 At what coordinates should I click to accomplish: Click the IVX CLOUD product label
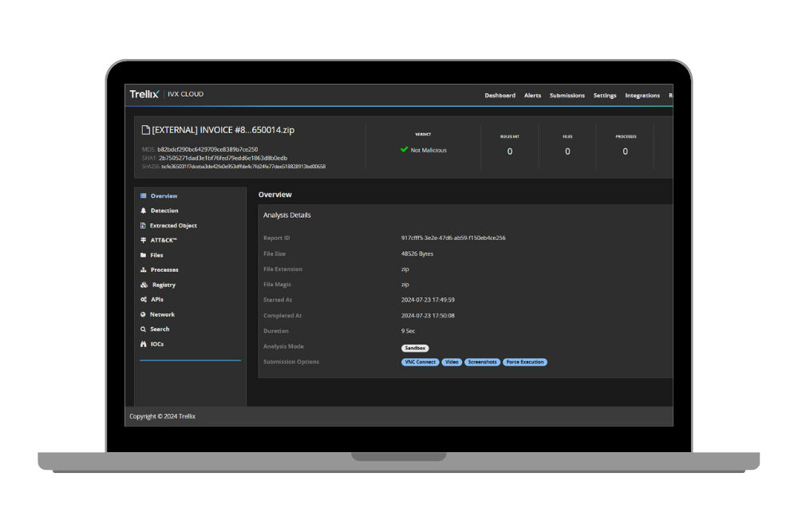point(186,94)
